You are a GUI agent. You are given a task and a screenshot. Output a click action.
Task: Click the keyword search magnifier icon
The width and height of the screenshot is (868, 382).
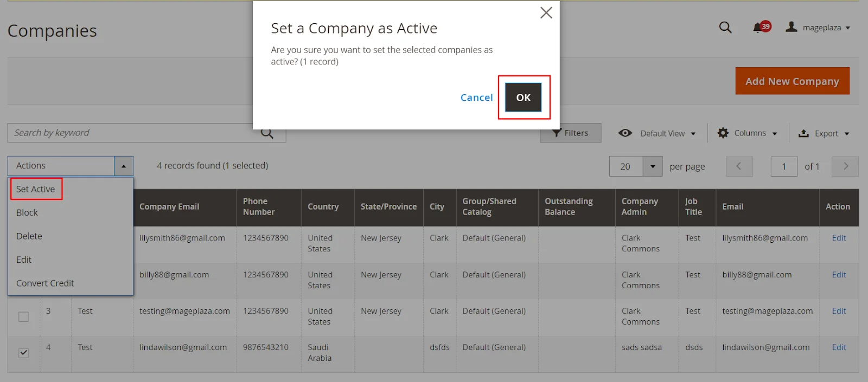[x=267, y=134]
